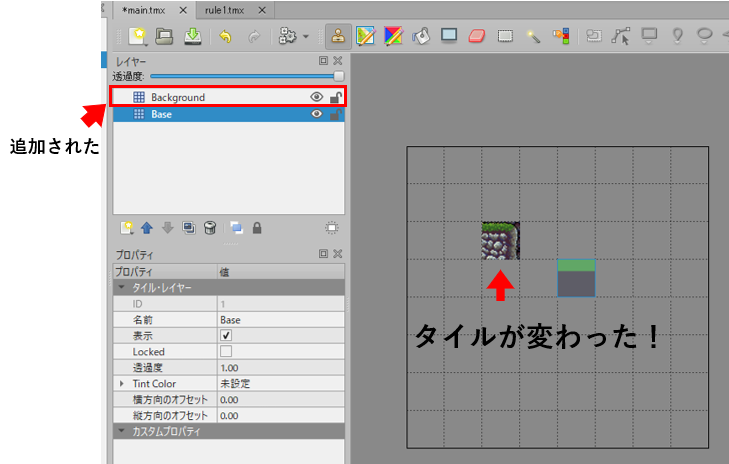729x464 pixels.
Task: Select the Select Objects tool
Action: [594, 36]
